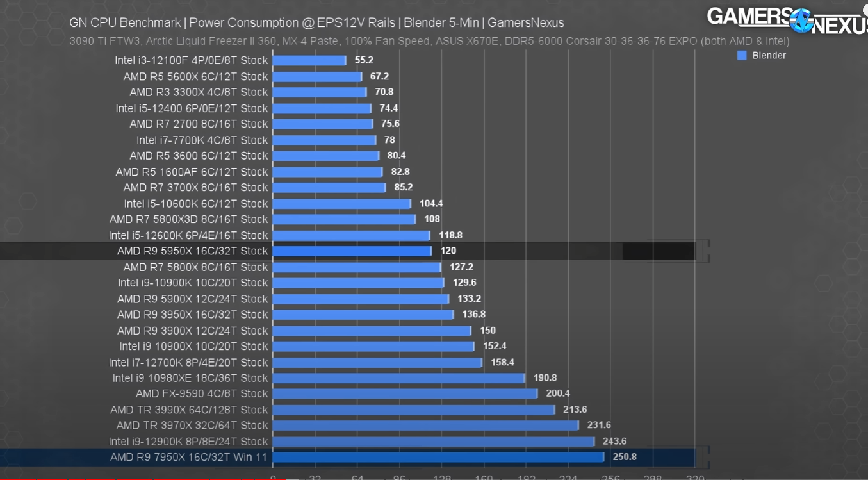This screenshot has width=868, height=480.
Task: Click the 75.6 power value
Action: pyautogui.click(x=390, y=124)
